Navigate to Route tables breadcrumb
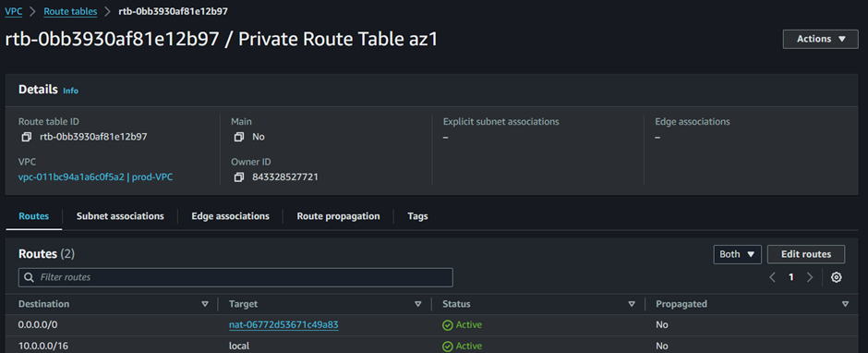Screen dimensions: 868x353 70,11
